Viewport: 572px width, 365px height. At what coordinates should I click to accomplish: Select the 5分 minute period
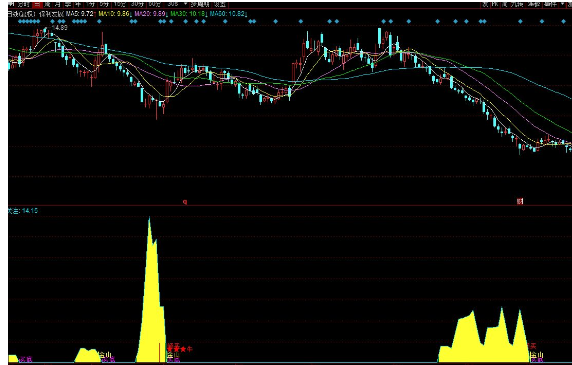coord(104,4)
